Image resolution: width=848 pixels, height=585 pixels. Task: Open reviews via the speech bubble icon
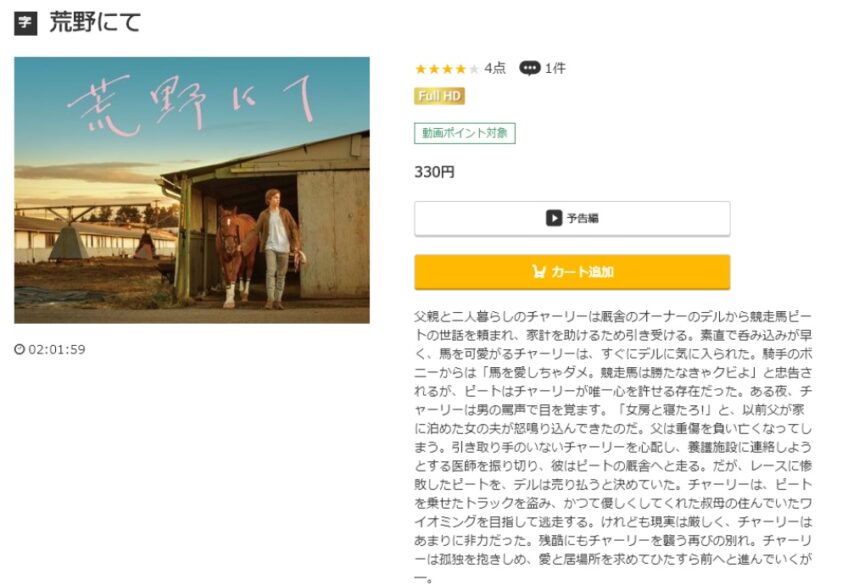[529, 68]
